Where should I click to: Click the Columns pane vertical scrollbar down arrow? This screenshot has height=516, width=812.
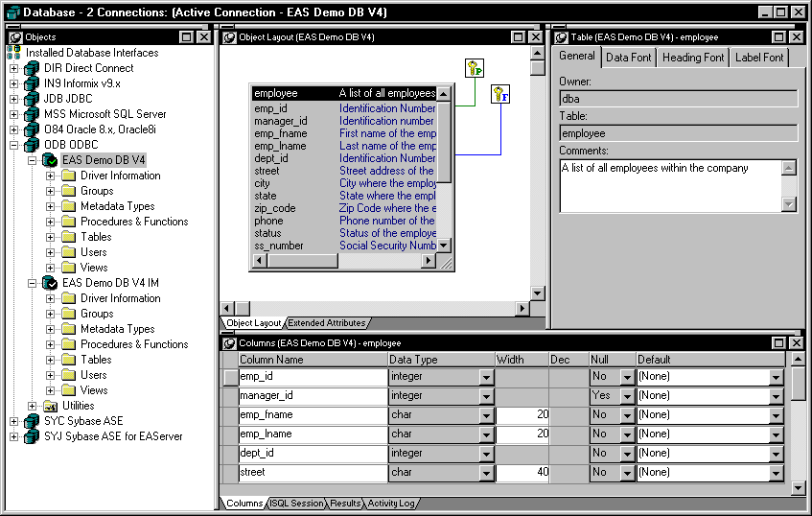pos(798,487)
